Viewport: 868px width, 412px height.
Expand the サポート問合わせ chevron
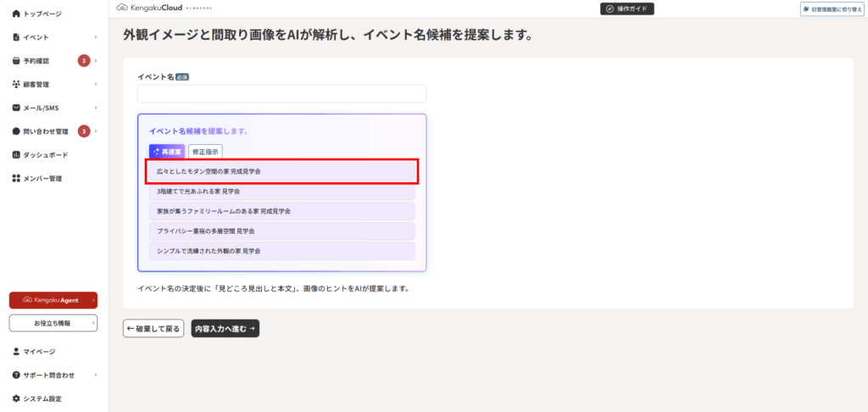coord(96,375)
